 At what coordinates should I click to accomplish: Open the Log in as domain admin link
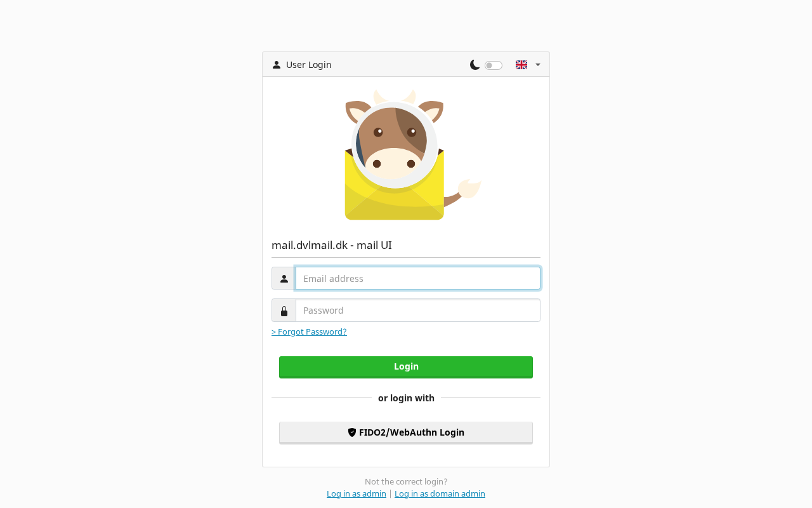tap(440, 493)
